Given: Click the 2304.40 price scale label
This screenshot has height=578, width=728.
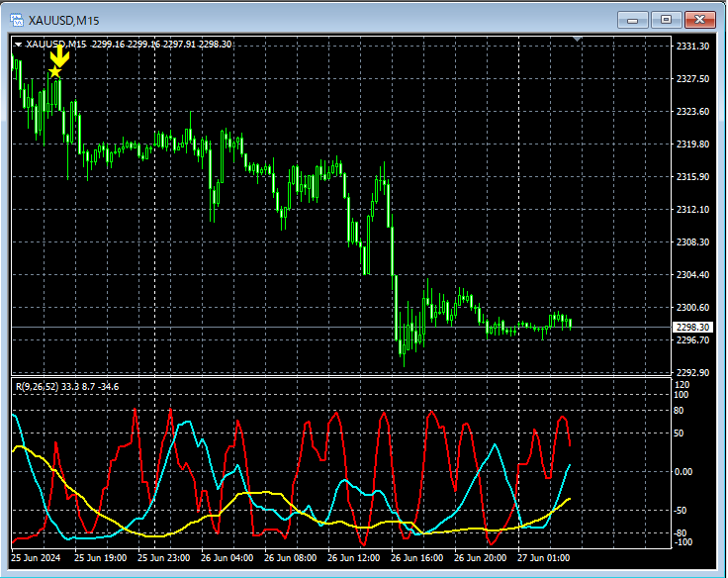Looking at the screenshot, I should pyautogui.click(x=692, y=274).
